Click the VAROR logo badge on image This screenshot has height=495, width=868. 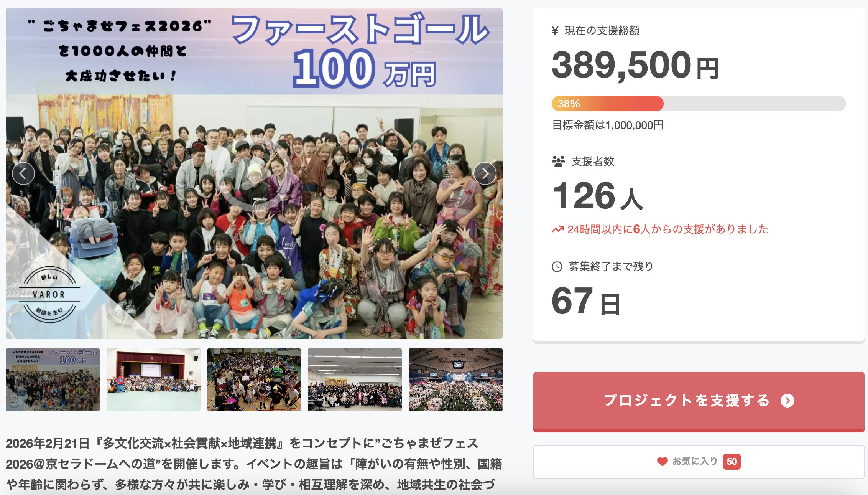click(49, 295)
